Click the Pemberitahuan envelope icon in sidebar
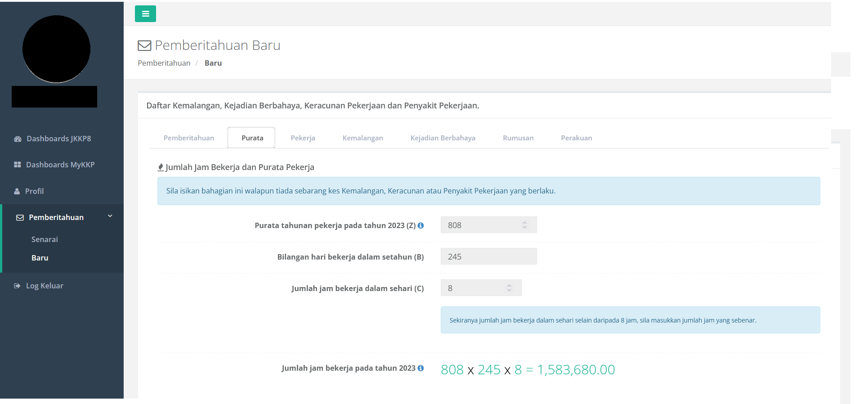The width and height of the screenshot is (868, 404). pyautogui.click(x=20, y=218)
